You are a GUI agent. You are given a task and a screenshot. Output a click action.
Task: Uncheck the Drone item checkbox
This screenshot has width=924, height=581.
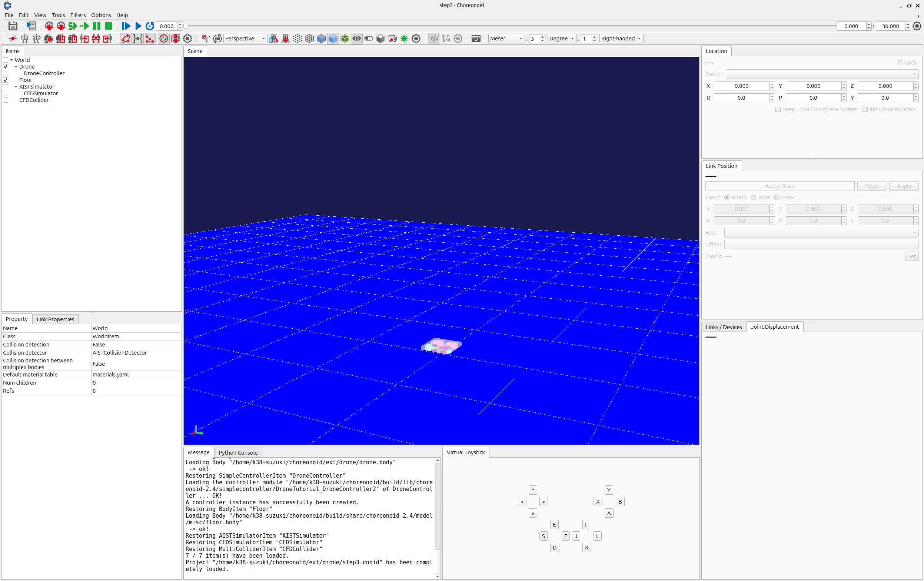6,67
